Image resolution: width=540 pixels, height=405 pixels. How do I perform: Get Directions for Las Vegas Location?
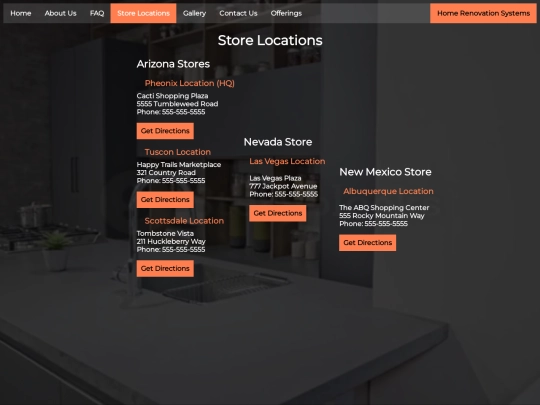pyautogui.click(x=278, y=214)
